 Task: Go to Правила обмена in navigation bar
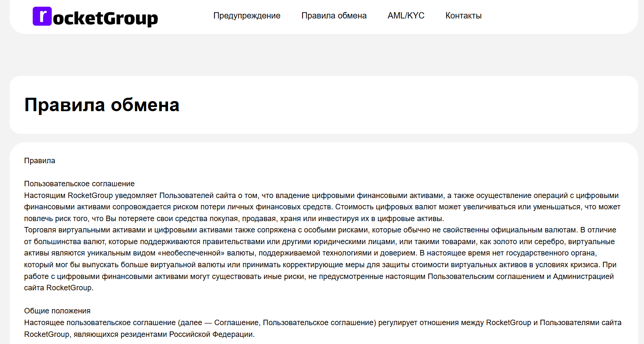pos(334,16)
